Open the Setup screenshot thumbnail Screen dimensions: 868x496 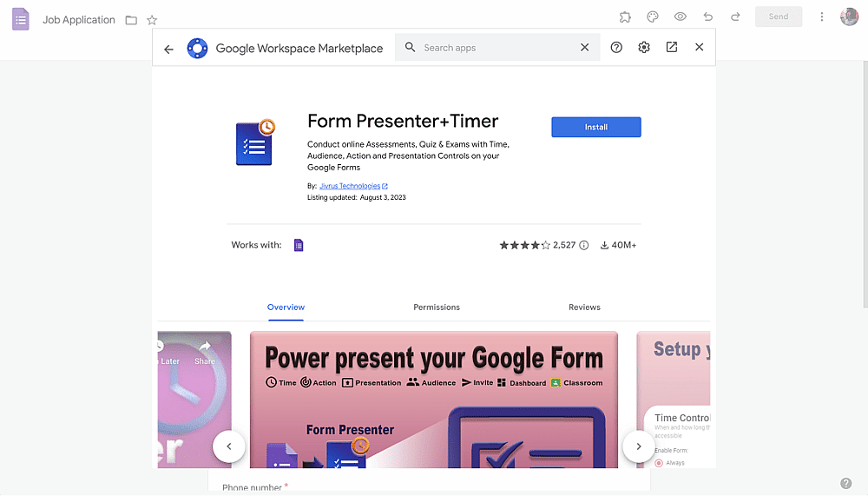tap(674, 400)
